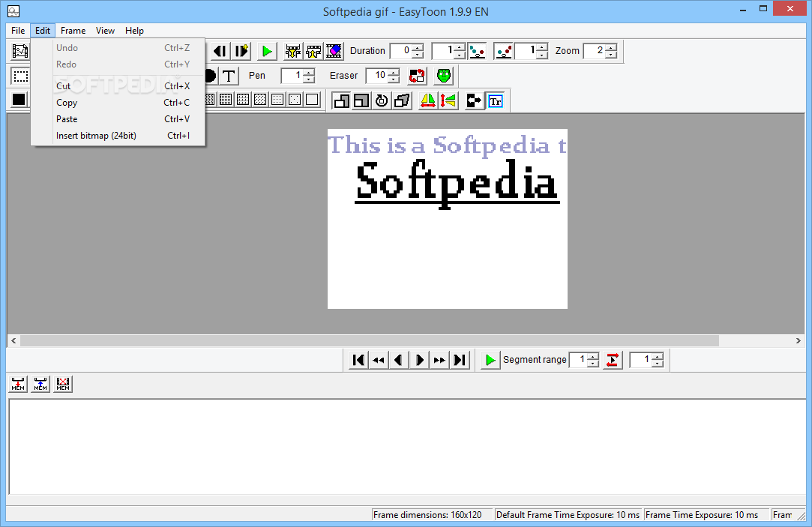Click the film frame yellow up-arrow icon
812x527 pixels.
click(313, 51)
